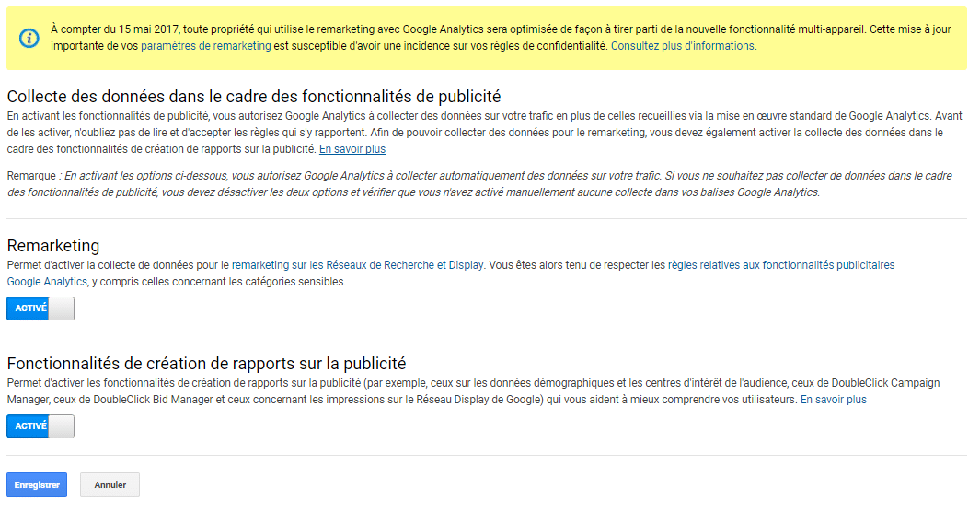Viewport: 980px width, 512px height.
Task: Click the info icon in yellow banner
Action: tap(29, 38)
